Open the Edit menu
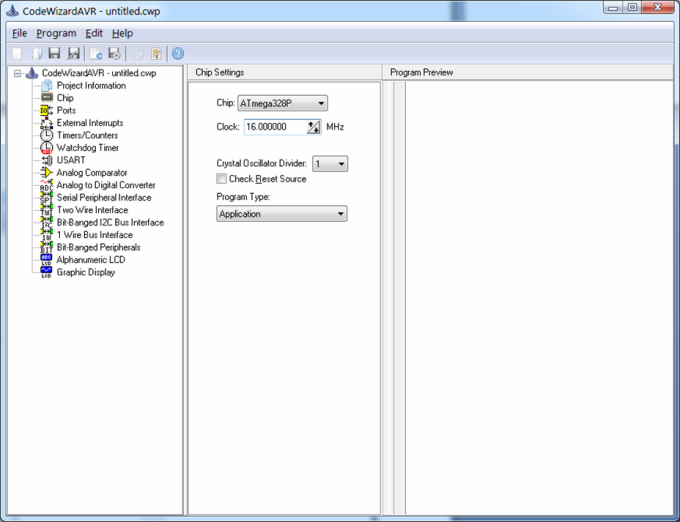Image resolution: width=680 pixels, height=522 pixels. click(x=94, y=33)
